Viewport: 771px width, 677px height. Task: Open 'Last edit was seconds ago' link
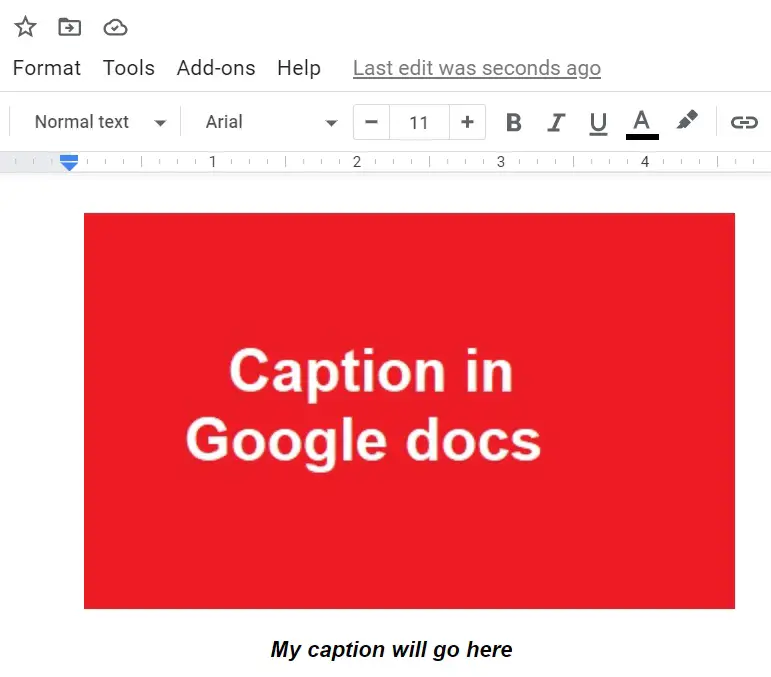click(x=477, y=68)
